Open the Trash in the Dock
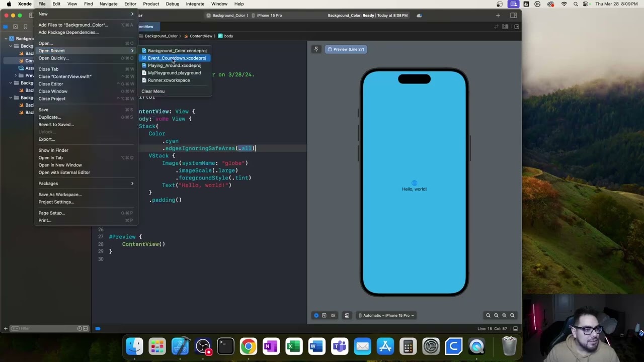 509,346
